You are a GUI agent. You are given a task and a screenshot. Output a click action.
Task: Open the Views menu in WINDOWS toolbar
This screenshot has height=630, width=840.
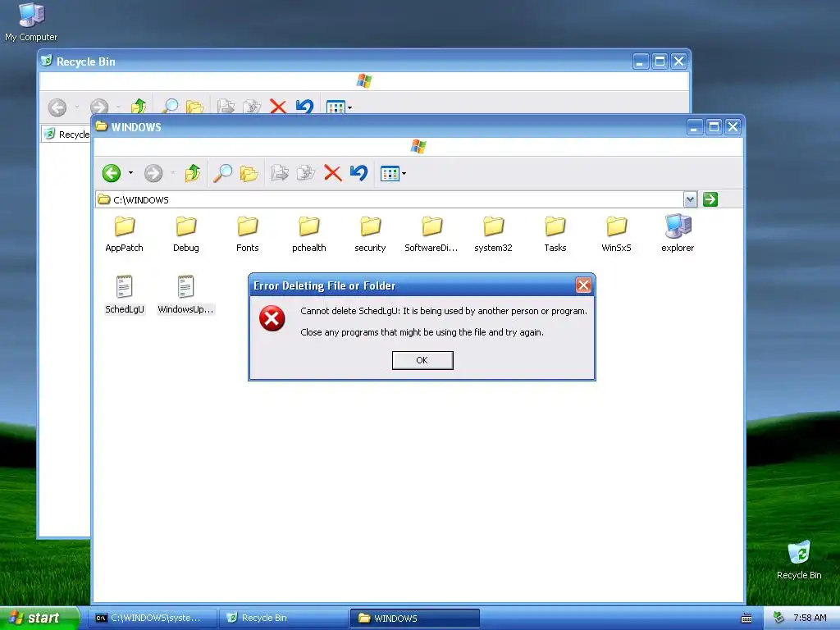tap(393, 174)
